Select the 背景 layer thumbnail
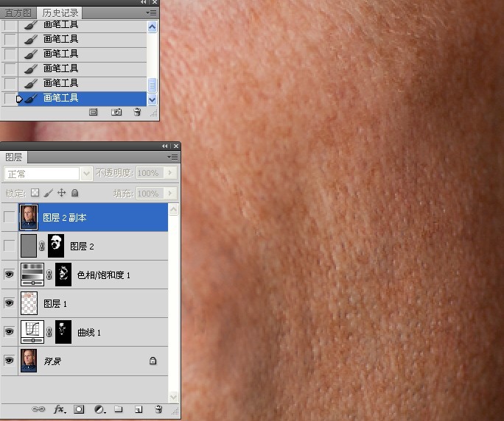Screen dimensions: 504x421 [29, 361]
